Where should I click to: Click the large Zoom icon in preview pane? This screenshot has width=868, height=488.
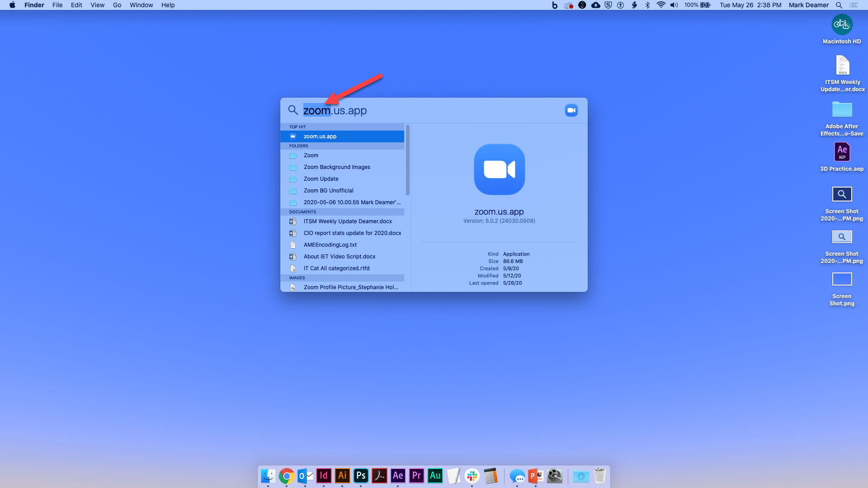click(x=499, y=169)
